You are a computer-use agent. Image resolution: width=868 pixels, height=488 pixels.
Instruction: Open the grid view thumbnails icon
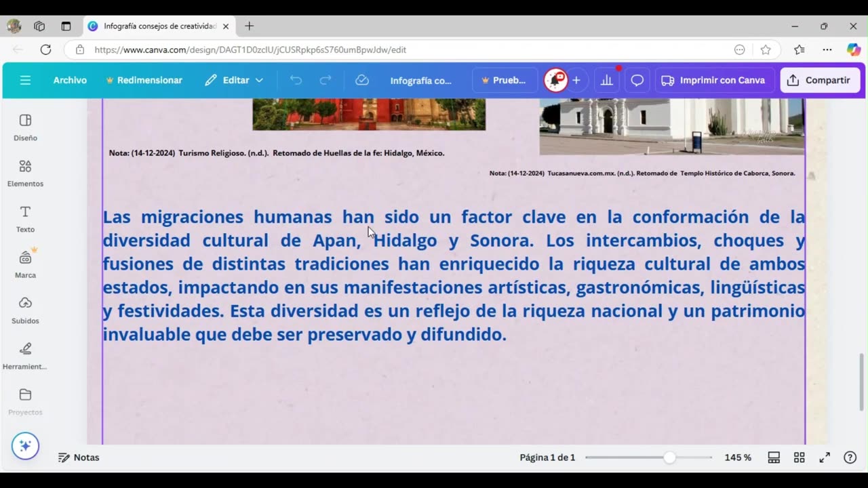(799, 457)
